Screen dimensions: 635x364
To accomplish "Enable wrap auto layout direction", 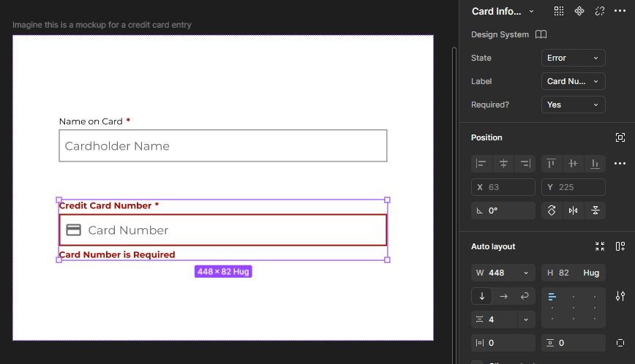I will tap(525, 296).
